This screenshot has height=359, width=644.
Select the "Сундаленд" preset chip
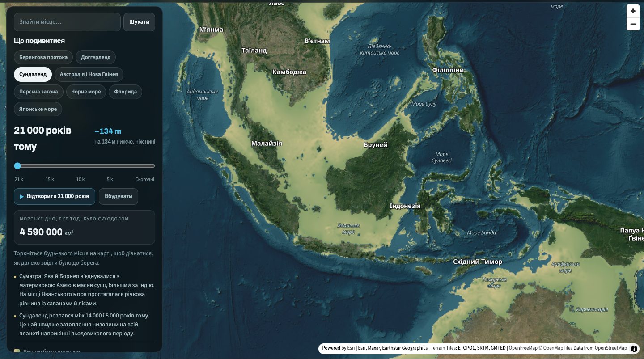click(33, 74)
